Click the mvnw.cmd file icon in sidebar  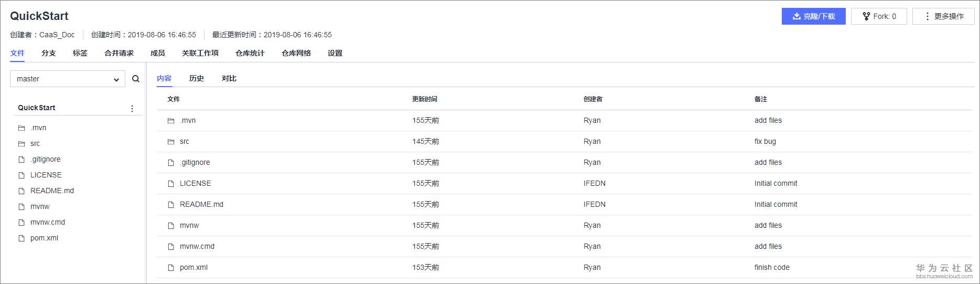(21, 223)
